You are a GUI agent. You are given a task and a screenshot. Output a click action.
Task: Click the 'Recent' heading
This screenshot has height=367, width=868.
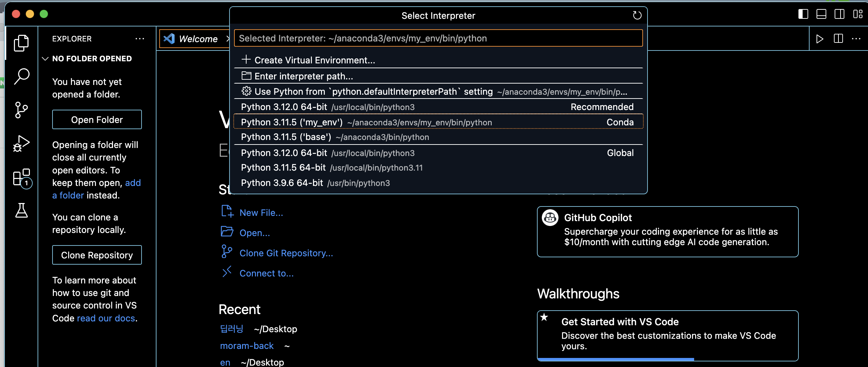click(x=240, y=310)
